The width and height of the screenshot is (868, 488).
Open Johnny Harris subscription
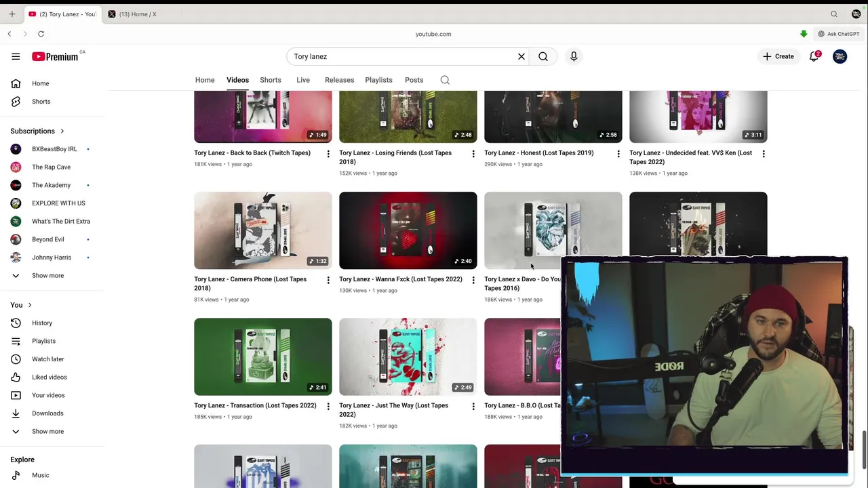(x=52, y=258)
